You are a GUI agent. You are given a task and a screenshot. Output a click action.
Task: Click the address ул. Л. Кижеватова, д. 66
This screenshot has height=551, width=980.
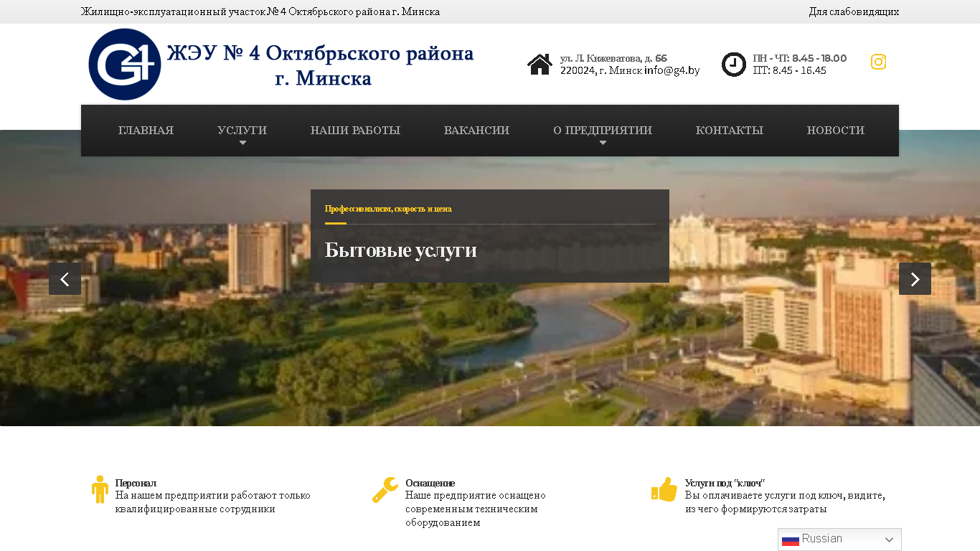[613, 58]
